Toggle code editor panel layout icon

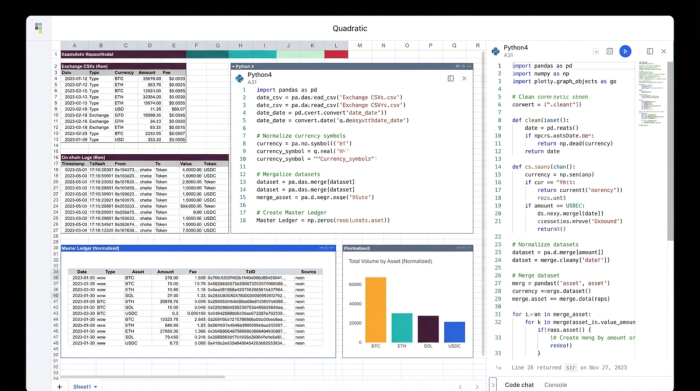pyautogui.click(x=650, y=51)
